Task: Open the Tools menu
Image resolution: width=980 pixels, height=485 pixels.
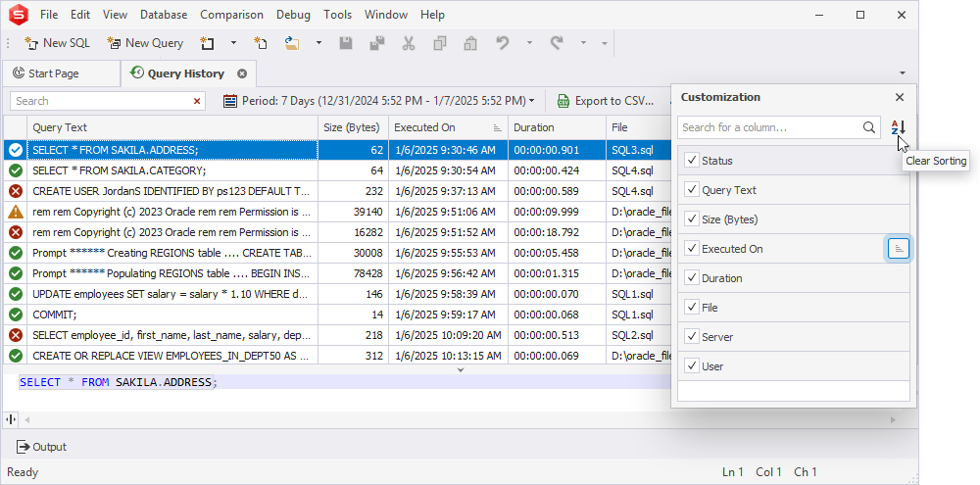Action: [337, 15]
